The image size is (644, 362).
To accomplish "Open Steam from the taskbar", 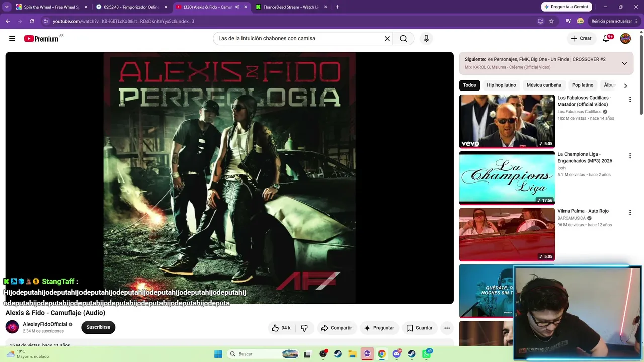I will [x=338, y=354].
